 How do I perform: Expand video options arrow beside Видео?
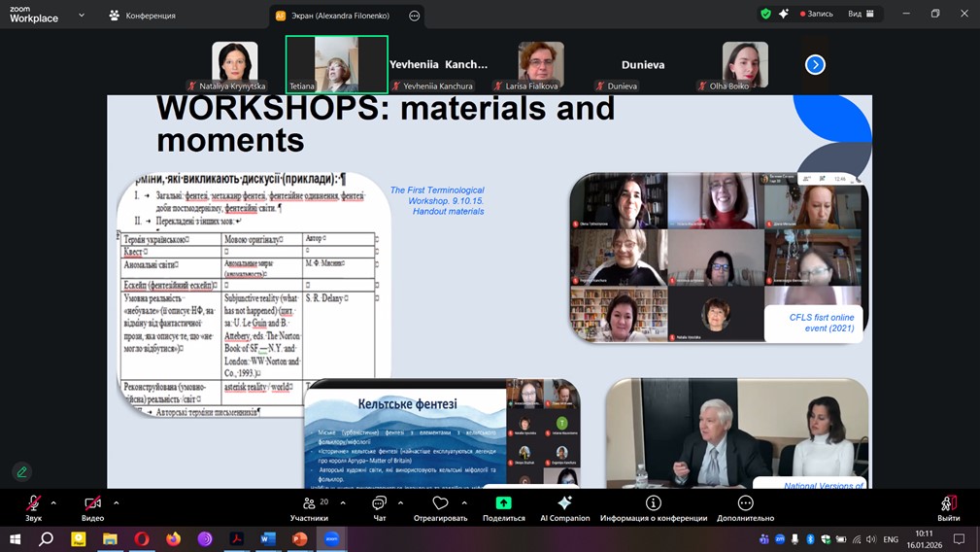coord(117,503)
